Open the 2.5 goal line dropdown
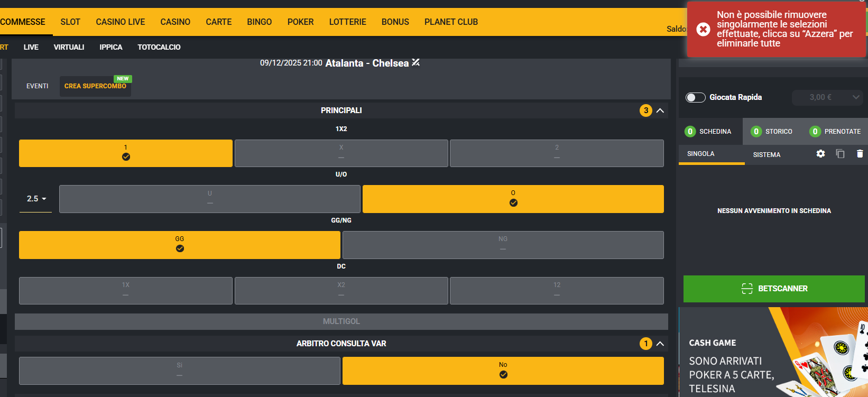Screen dimensions: 868x397 [x=36, y=199]
